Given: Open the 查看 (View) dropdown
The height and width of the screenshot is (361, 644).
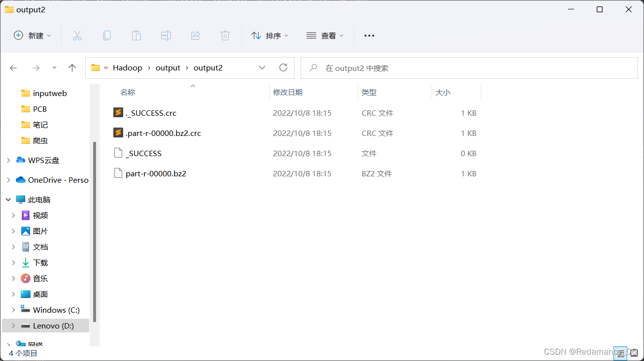Looking at the screenshot, I should pyautogui.click(x=325, y=35).
